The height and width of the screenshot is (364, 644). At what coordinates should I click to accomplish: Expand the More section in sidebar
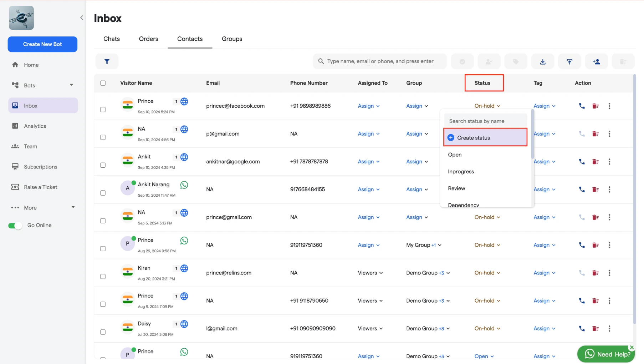point(73,207)
